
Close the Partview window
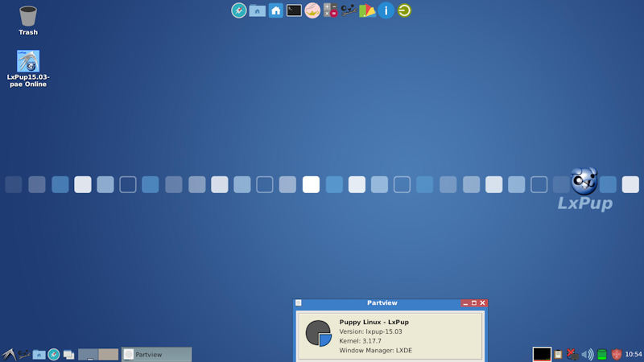[x=482, y=303]
